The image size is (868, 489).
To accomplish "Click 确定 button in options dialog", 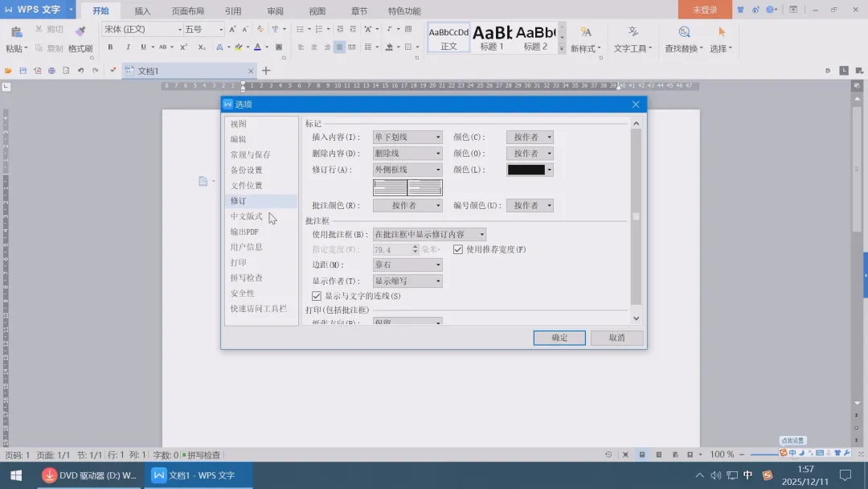I will pos(559,338).
